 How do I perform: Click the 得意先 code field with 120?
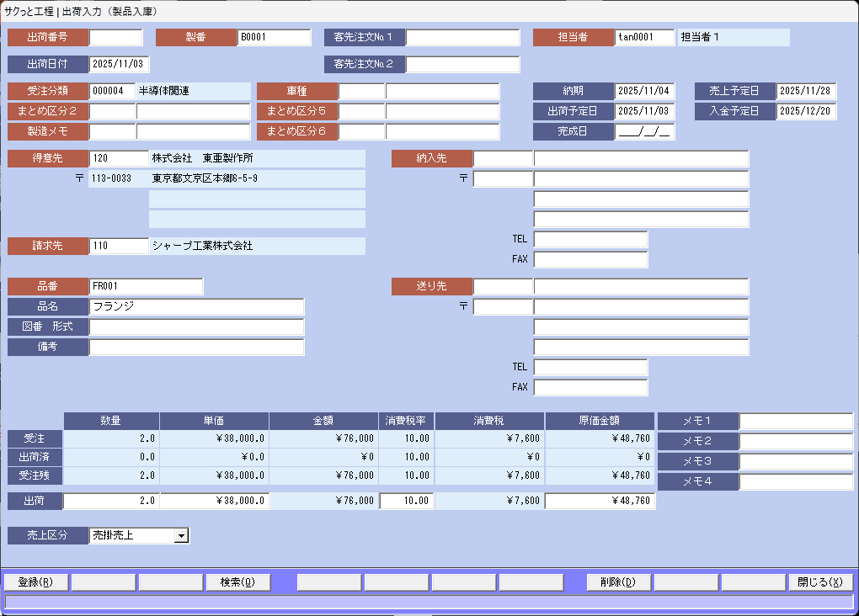119,158
